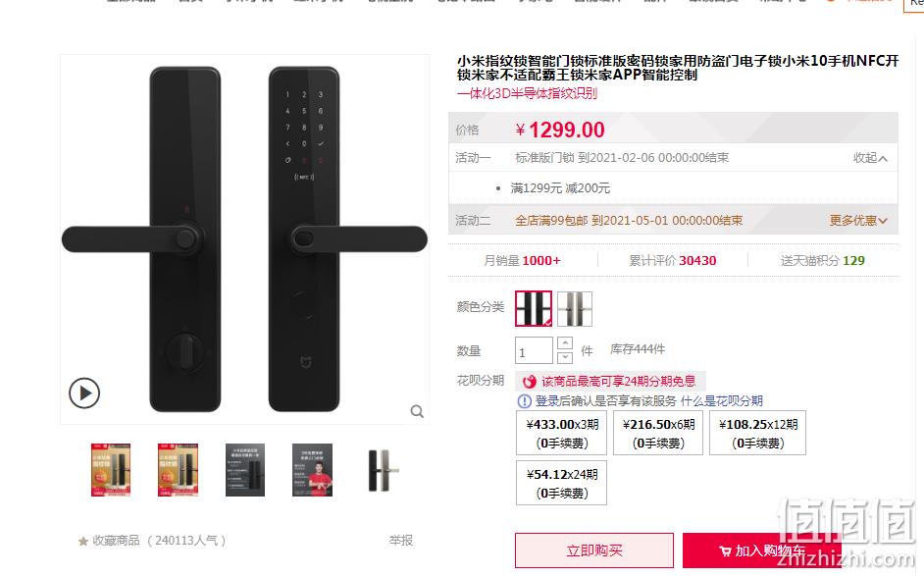924x576 pixels.
Task: Select the black lock color option
Action: pyautogui.click(x=534, y=308)
